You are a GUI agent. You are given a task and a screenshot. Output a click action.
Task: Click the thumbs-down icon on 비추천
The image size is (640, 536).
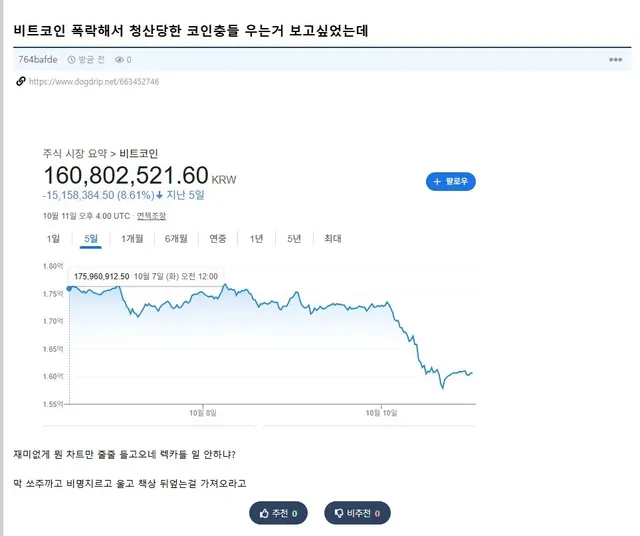(339, 513)
